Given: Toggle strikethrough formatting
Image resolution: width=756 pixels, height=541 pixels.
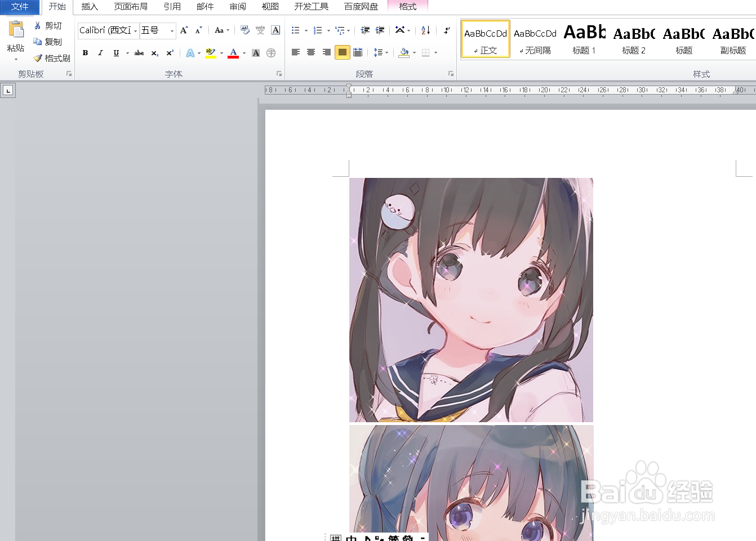Looking at the screenshot, I should [x=139, y=53].
